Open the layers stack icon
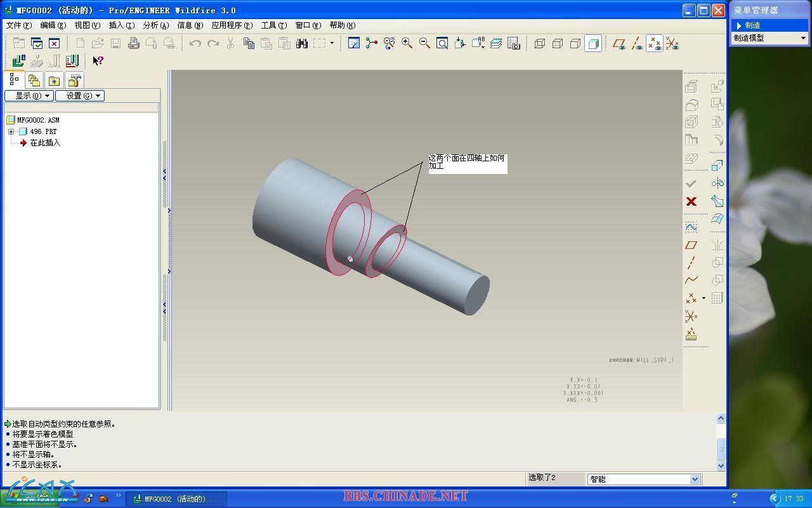812x508 pixels. pos(496,43)
